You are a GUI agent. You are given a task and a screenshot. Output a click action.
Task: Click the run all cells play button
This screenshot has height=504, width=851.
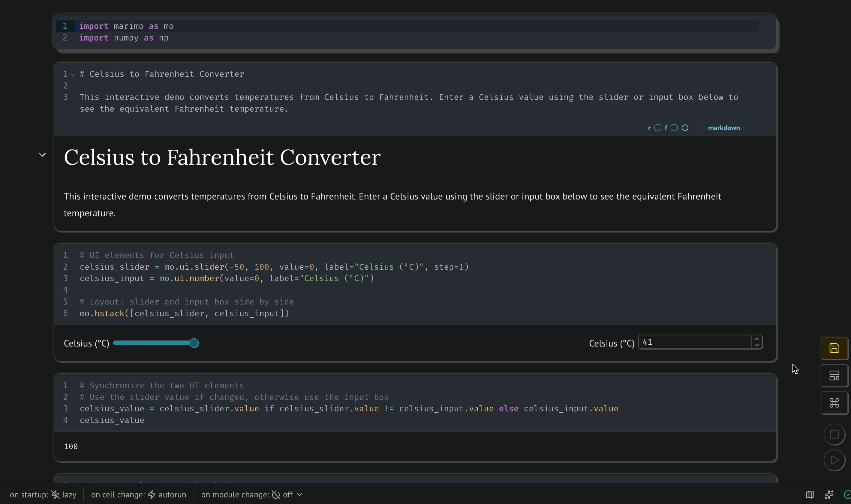click(x=834, y=460)
